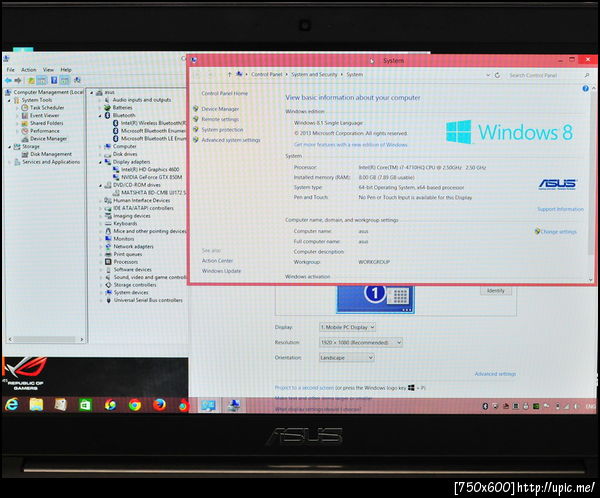600x498 pixels.
Task: Open the Windows Store taskbar icon
Action: coord(85,405)
